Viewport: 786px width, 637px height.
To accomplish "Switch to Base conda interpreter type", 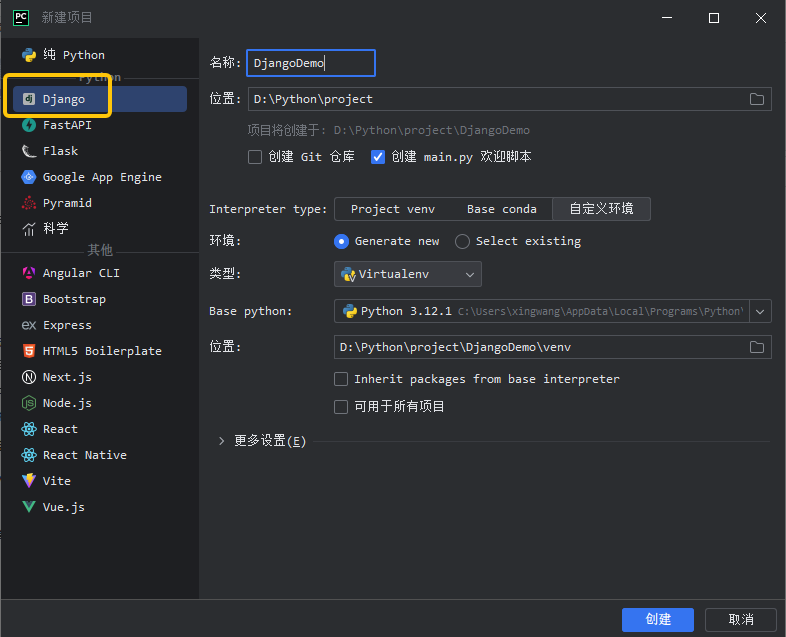I will (x=501, y=209).
